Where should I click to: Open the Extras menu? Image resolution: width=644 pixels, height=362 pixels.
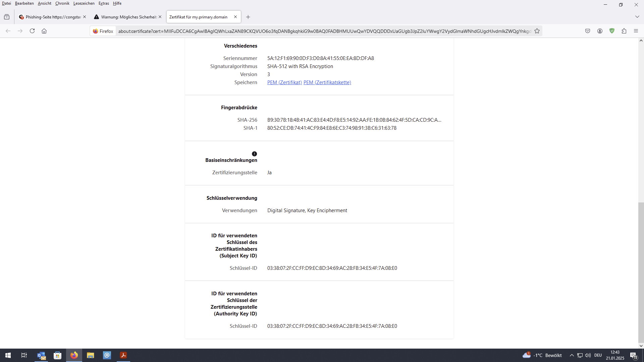[x=104, y=3]
